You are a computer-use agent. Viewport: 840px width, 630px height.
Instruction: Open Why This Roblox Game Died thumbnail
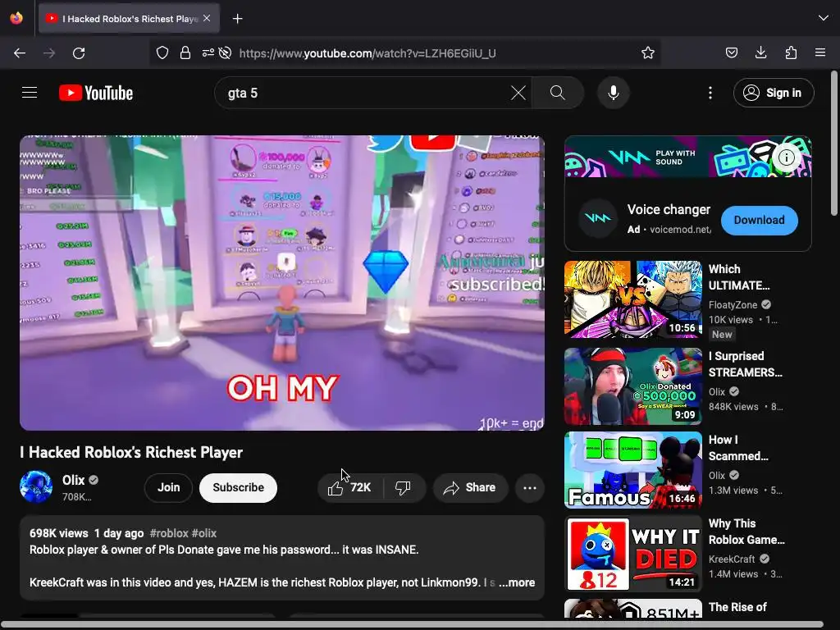(x=632, y=554)
